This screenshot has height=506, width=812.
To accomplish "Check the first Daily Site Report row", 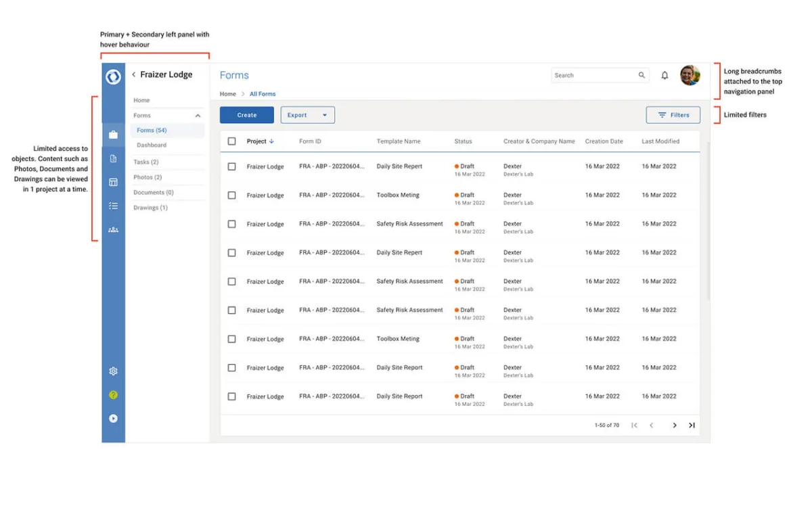I will click(232, 166).
